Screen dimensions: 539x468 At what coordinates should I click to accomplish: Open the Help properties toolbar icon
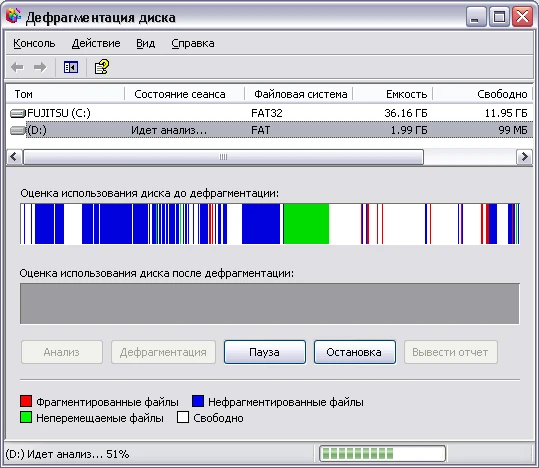[x=102, y=67]
